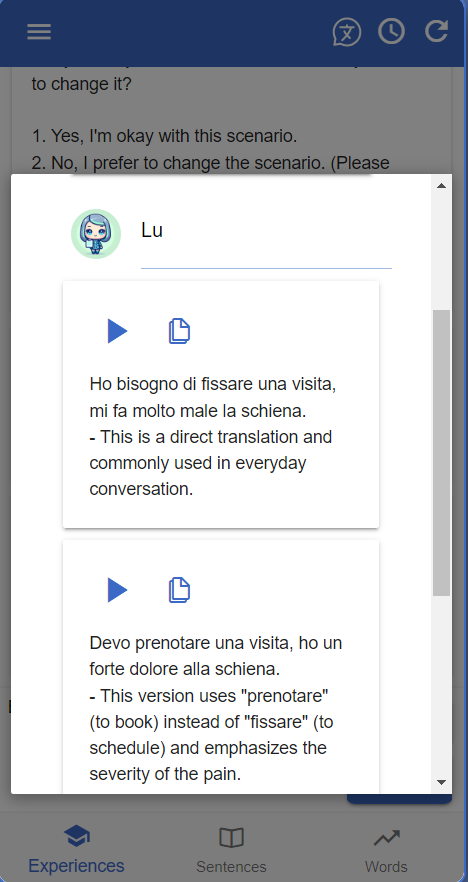Copy the "Ho bisogno di fissare" sentence
This screenshot has width=468, height=882.
coord(179,331)
